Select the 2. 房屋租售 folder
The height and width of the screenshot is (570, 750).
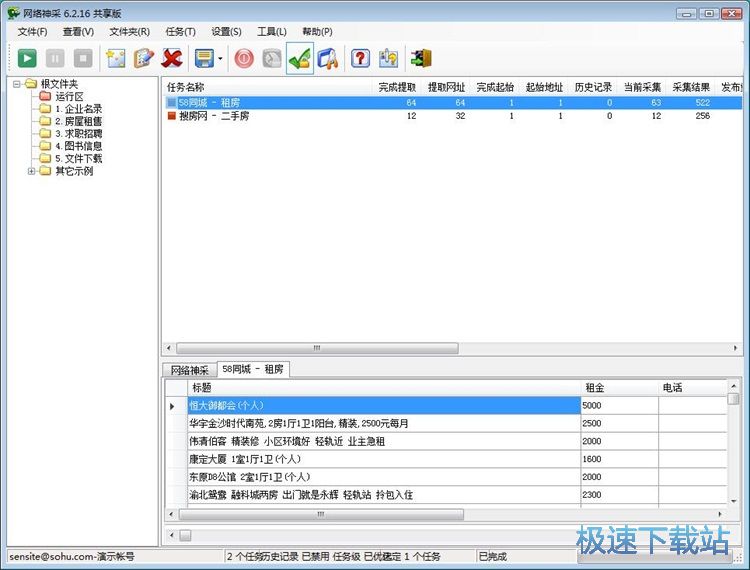coord(78,121)
